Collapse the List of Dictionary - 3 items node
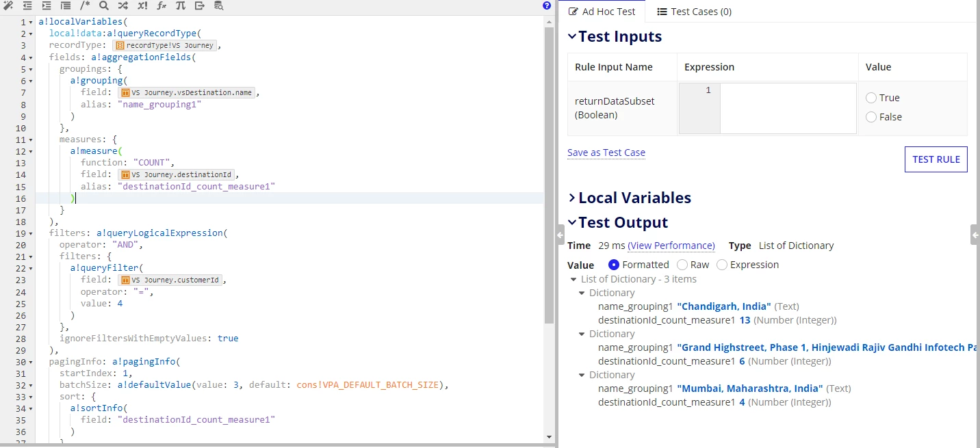Viewport: 980px width, 448px height. coord(573,279)
